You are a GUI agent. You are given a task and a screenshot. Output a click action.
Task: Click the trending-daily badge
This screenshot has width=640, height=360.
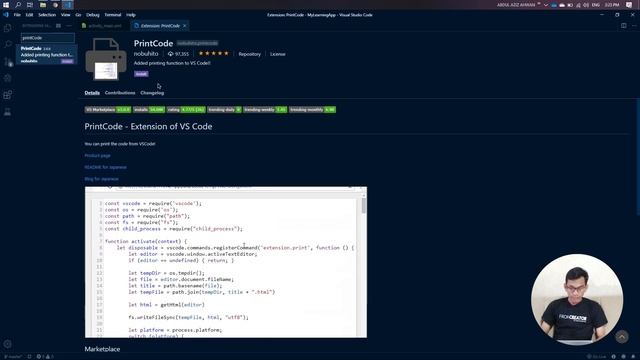tap(224, 109)
